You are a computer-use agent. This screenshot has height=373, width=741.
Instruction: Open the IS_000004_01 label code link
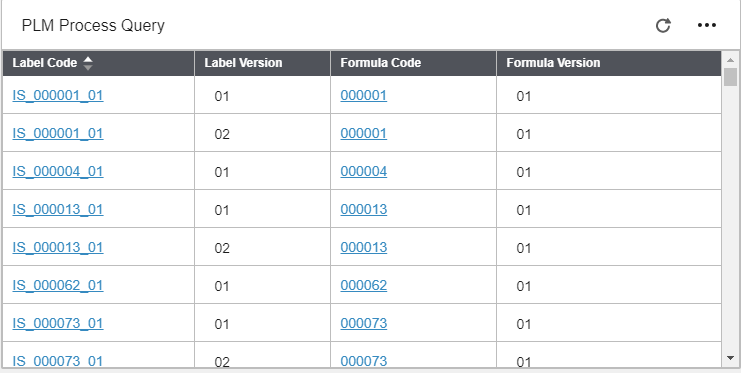click(58, 171)
